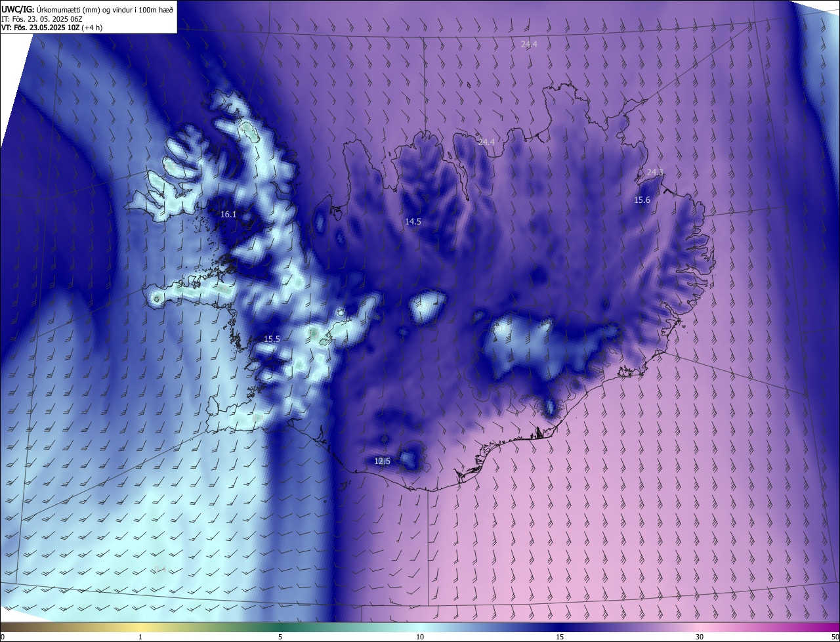Screen dimensions: 840x642
Task: Click the 16.1 value in the Westfjords
Action: (228, 215)
